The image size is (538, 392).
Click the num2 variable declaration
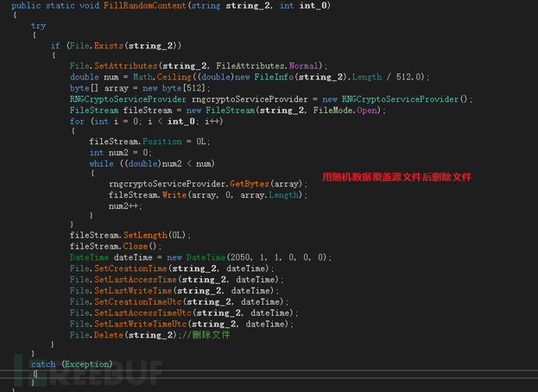pyautogui.click(x=119, y=153)
